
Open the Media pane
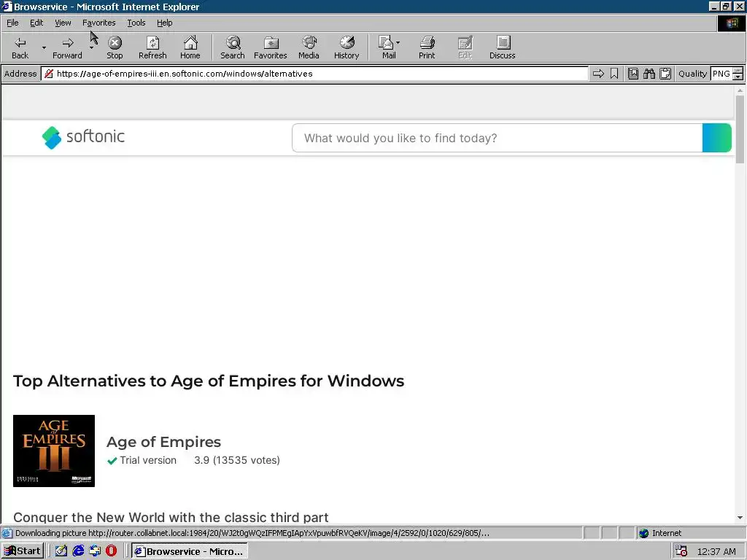(309, 47)
